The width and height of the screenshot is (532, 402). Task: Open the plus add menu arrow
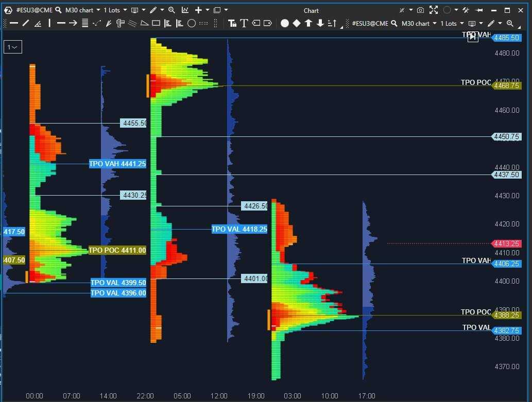pos(208,10)
